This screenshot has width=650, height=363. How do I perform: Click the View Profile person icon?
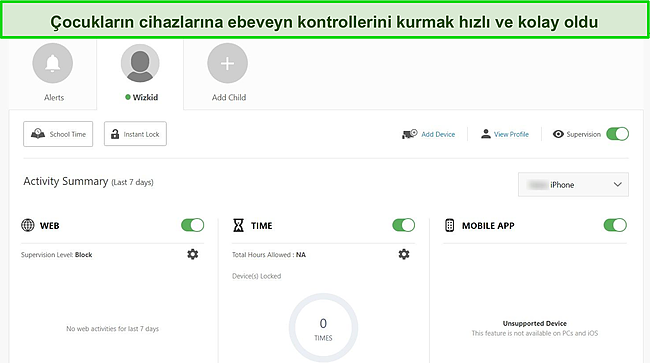pyautogui.click(x=485, y=134)
